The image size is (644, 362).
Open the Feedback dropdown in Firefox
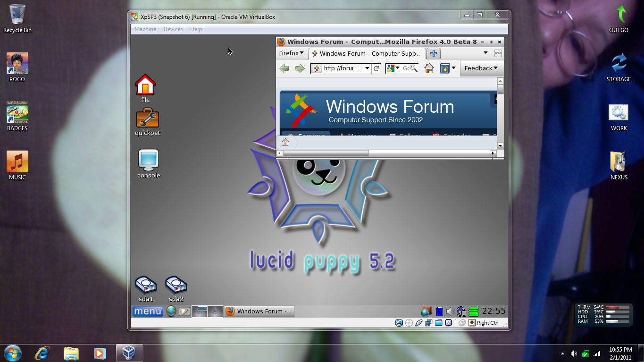tap(481, 68)
